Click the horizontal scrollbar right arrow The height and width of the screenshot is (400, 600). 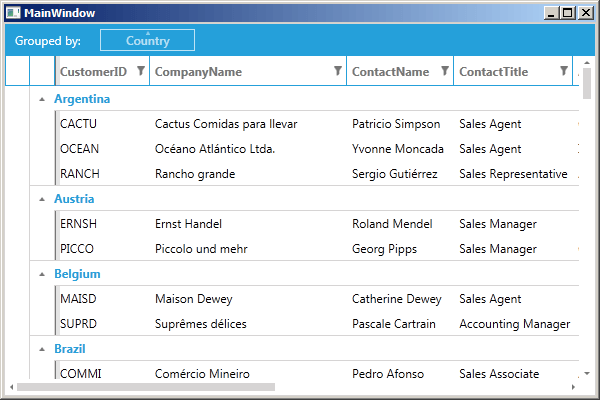tap(573, 386)
